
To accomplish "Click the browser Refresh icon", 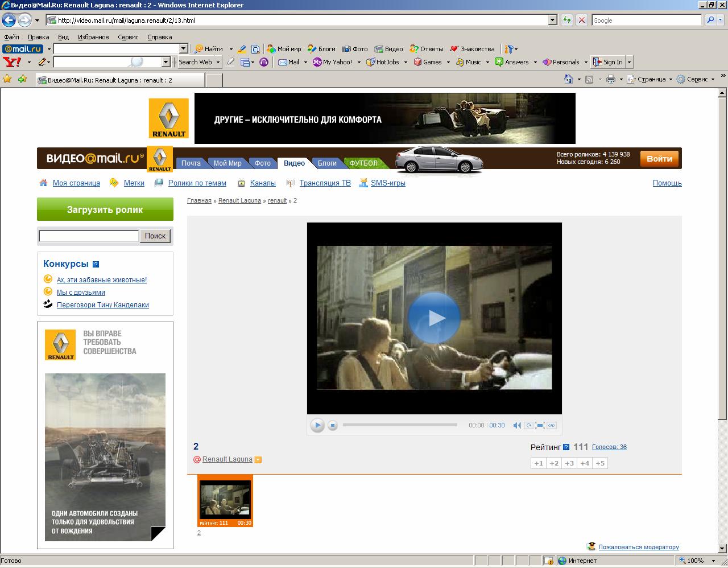I will [x=567, y=20].
